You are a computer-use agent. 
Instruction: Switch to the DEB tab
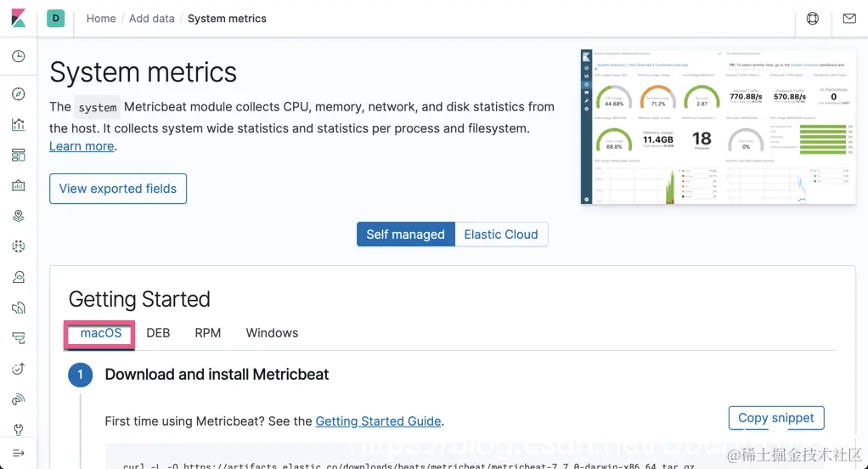(x=158, y=333)
